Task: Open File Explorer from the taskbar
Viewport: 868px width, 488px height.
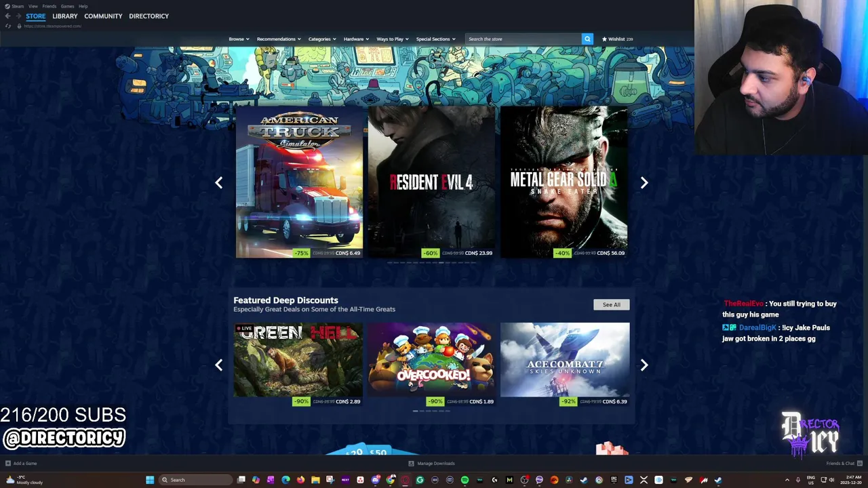Action: click(x=315, y=480)
